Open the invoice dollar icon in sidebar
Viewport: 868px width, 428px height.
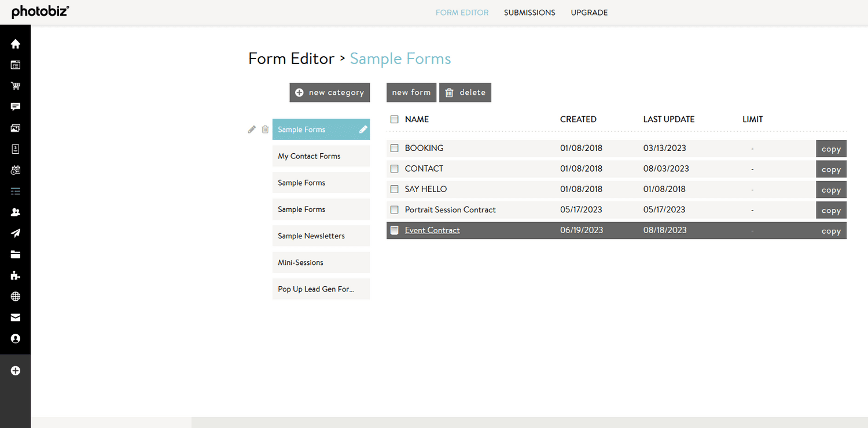click(x=16, y=149)
